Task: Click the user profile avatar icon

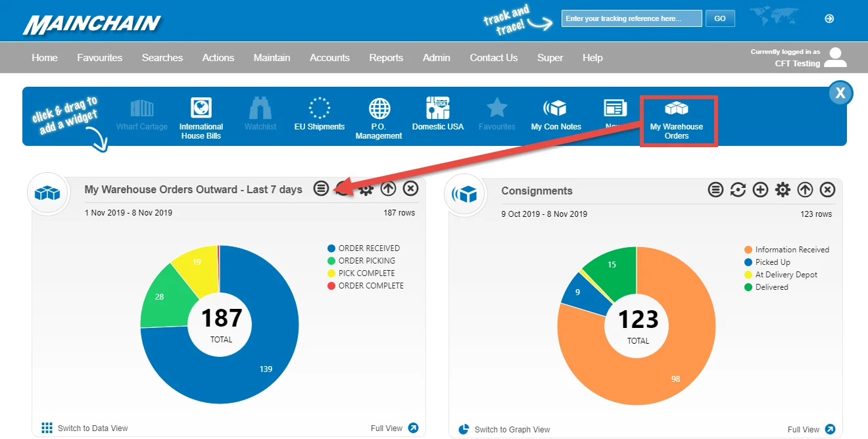Action: click(835, 57)
